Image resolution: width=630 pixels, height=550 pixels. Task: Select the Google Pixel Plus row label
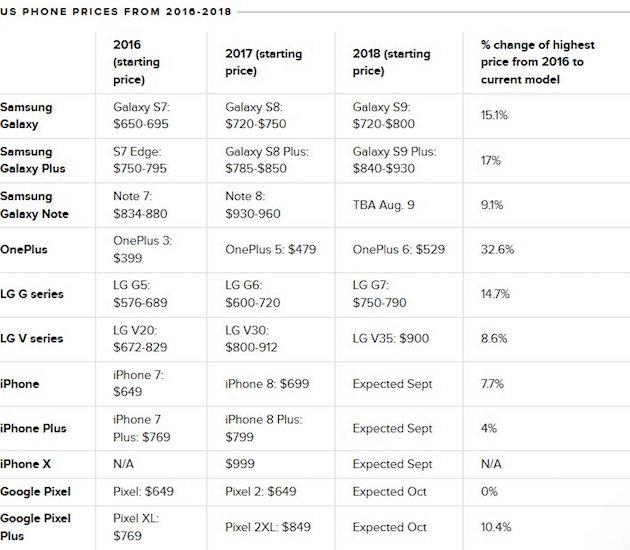pos(35,527)
